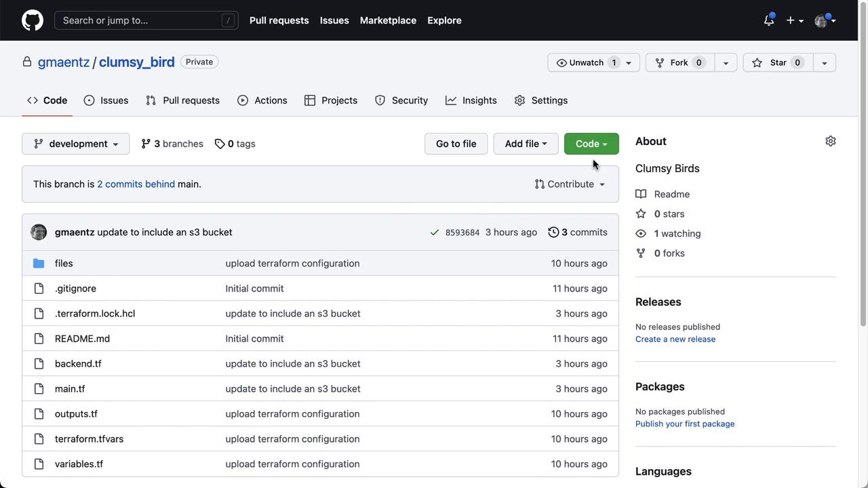Click the GitHub Octocat logo
Viewport: 868px width, 488px height.
32,20
